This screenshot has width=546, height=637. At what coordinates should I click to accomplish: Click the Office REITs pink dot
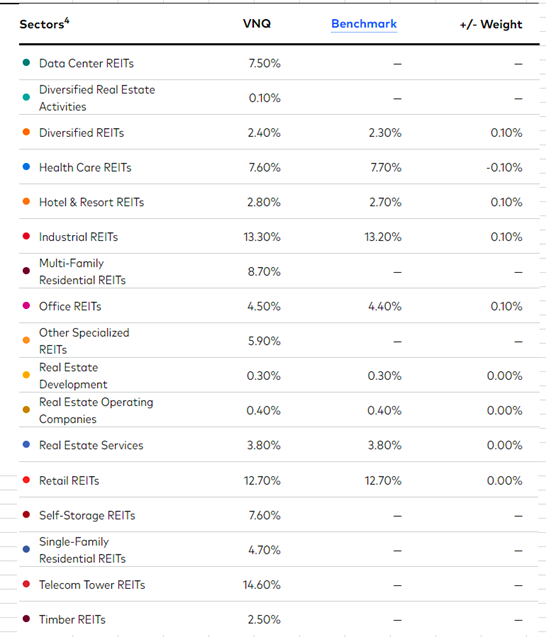point(26,306)
